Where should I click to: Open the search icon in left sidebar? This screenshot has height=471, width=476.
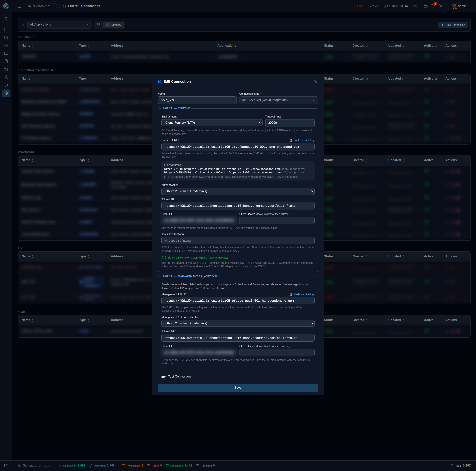click(x=6, y=19)
